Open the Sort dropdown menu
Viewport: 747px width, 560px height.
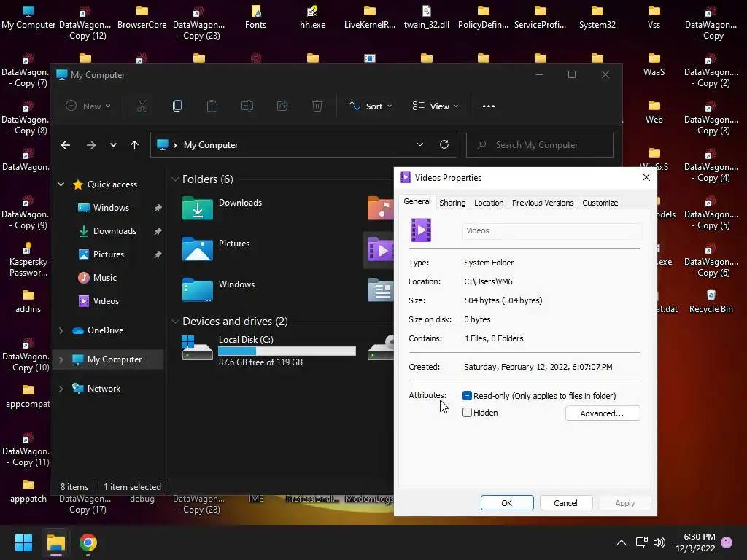point(370,106)
